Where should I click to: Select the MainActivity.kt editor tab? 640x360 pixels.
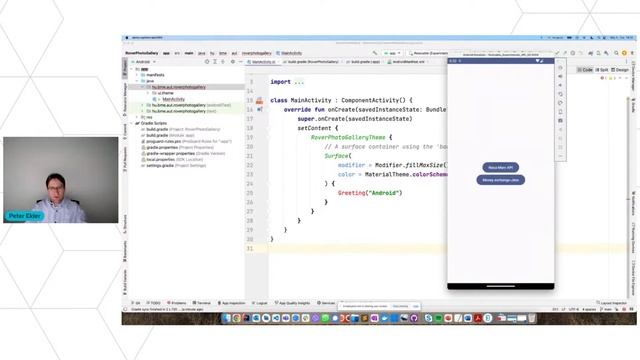(x=262, y=62)
